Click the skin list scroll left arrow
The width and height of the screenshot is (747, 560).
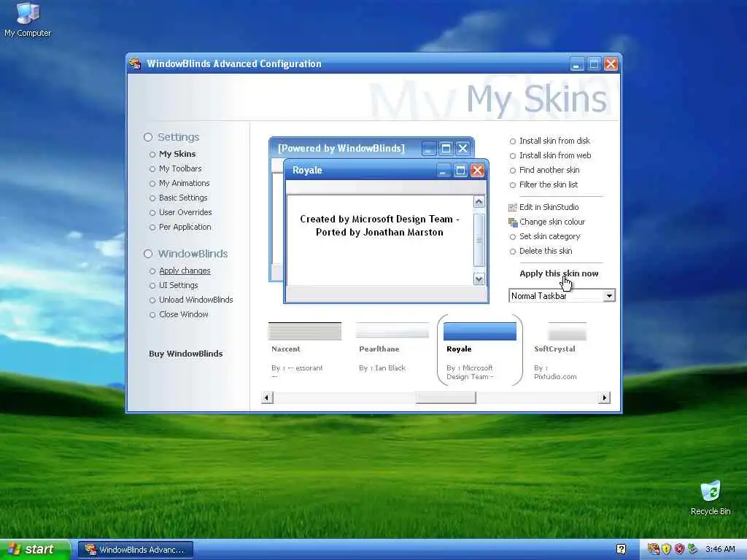coord(267,397)
